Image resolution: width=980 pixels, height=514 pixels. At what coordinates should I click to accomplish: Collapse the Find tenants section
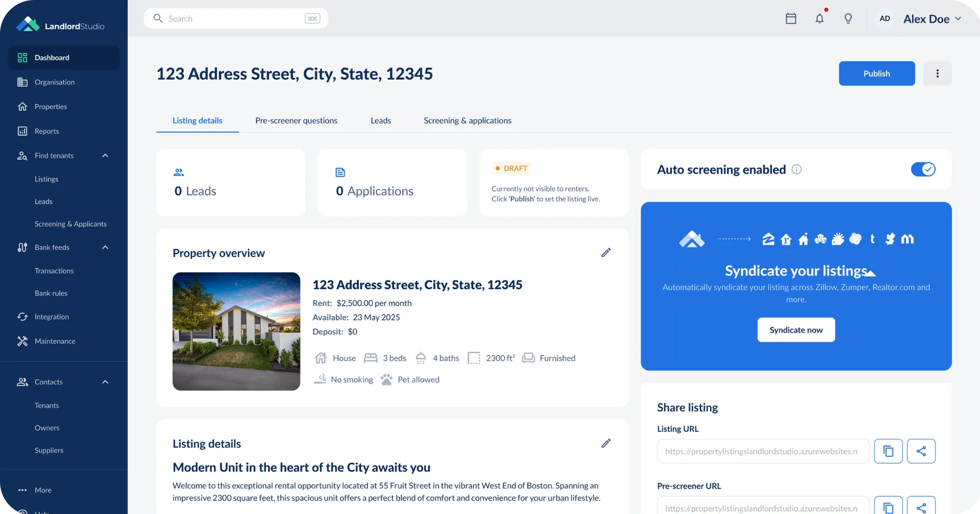point(105,156)
